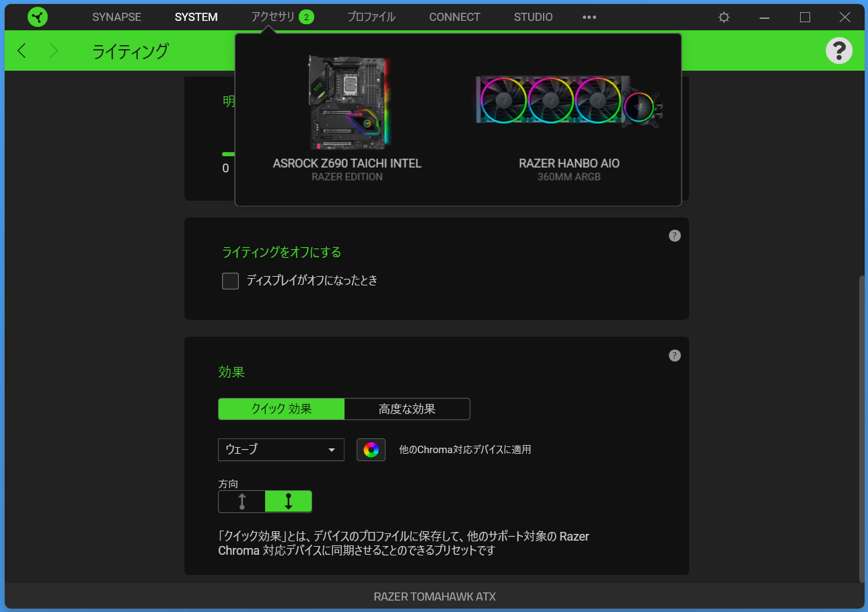This screenshot has width=868, height=612.
Task: Go forward with the right arrow
Action: pos(54,50)
